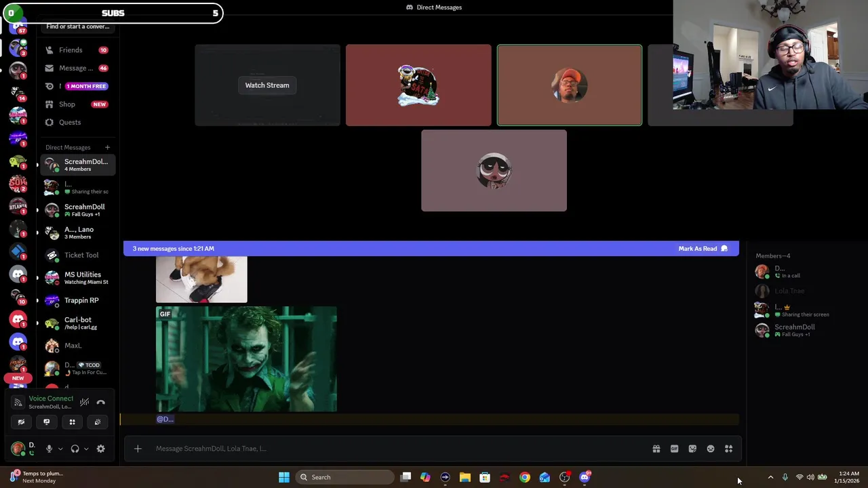Open the emoji picker
The image size is (868, 488).
(x=711, y=449)
